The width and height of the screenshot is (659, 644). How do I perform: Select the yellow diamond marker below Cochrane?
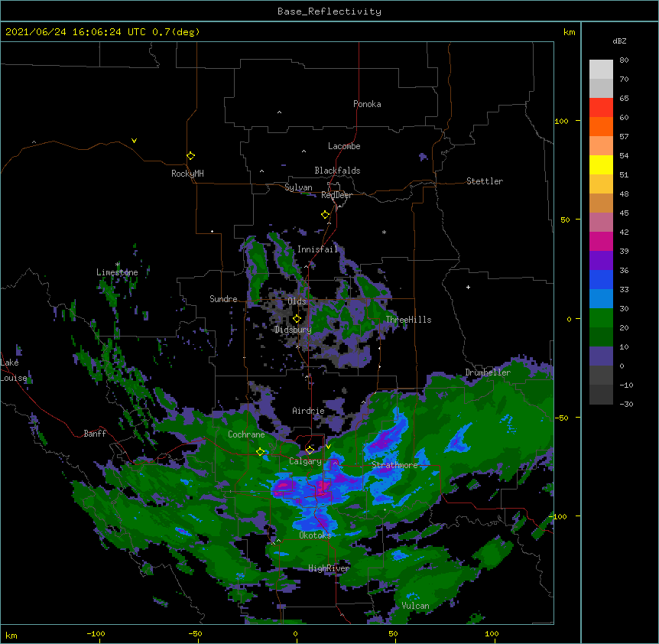tap(260, 452)
